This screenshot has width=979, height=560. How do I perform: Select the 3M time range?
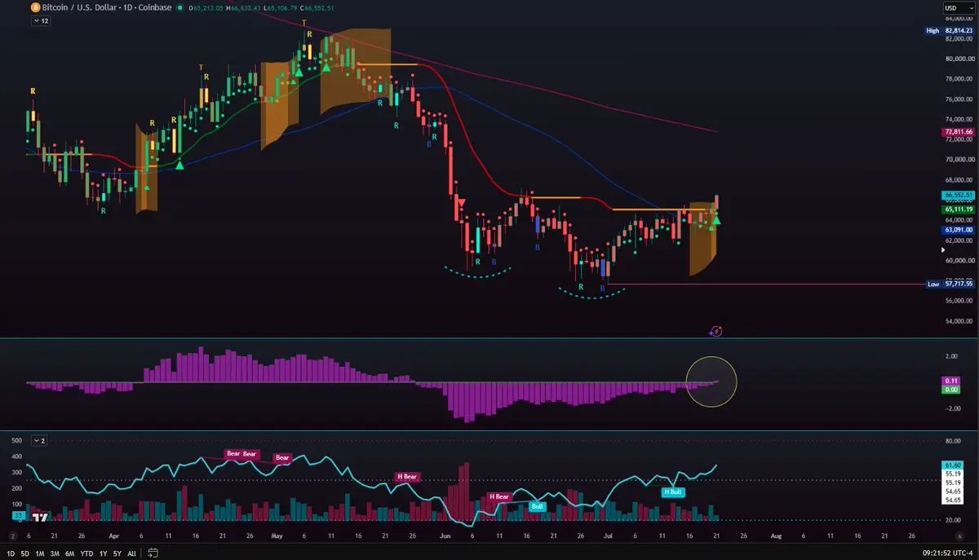click(x=54, y=553)
